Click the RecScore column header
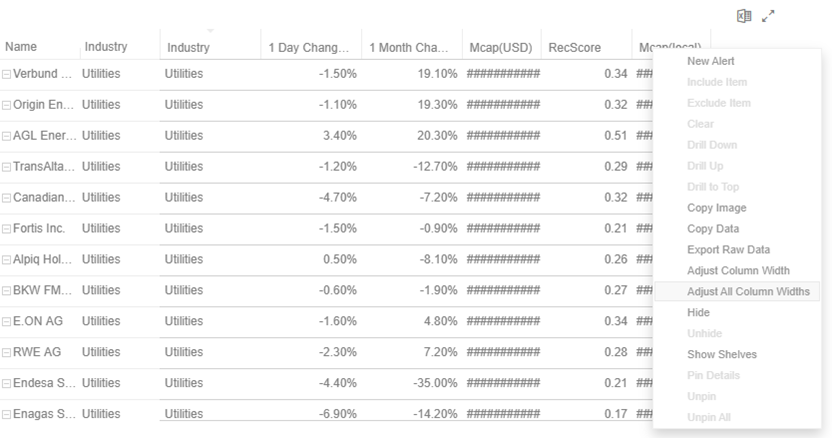This screenshot has height=438, width=832. coord(574,48)
